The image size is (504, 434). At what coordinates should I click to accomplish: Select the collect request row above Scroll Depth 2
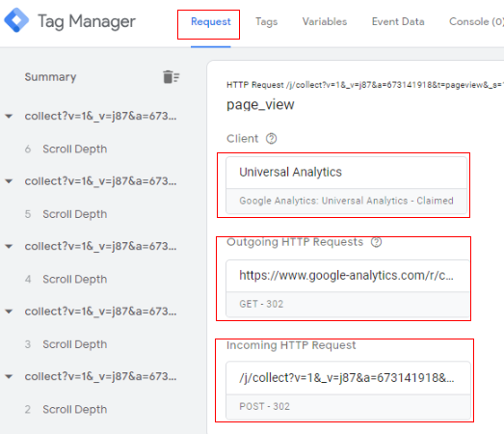tap(100, 376)
